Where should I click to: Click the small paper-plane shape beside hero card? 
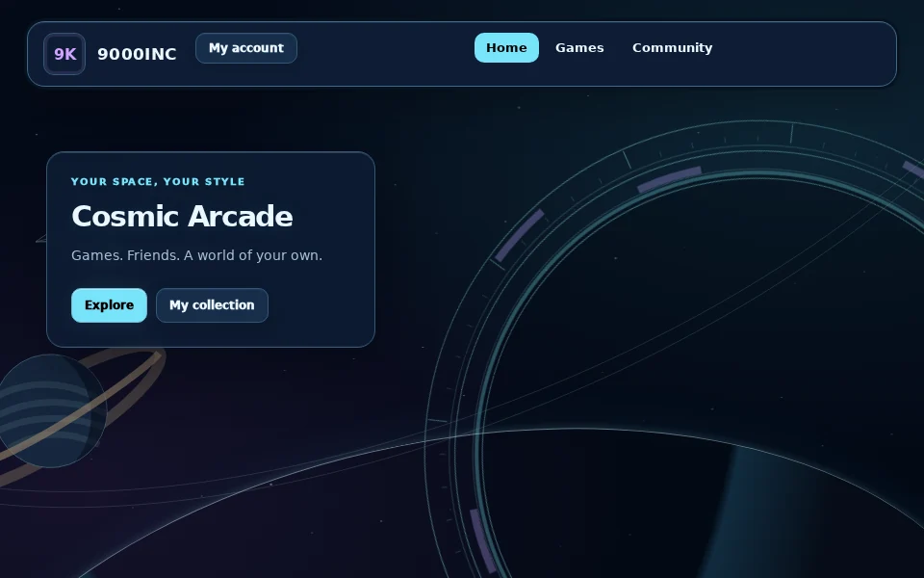[x=41, y=238]
